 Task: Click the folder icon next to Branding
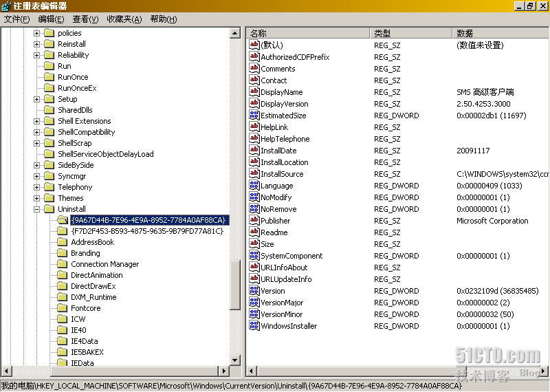pyautogui.click(x=63, y=253)
